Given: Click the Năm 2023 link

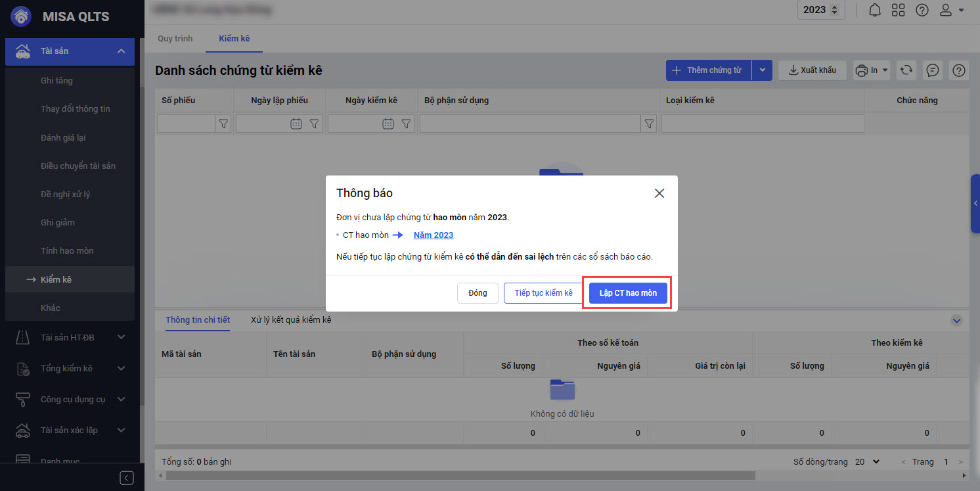Looking at the screenshot, I should [x=434, y=235].
